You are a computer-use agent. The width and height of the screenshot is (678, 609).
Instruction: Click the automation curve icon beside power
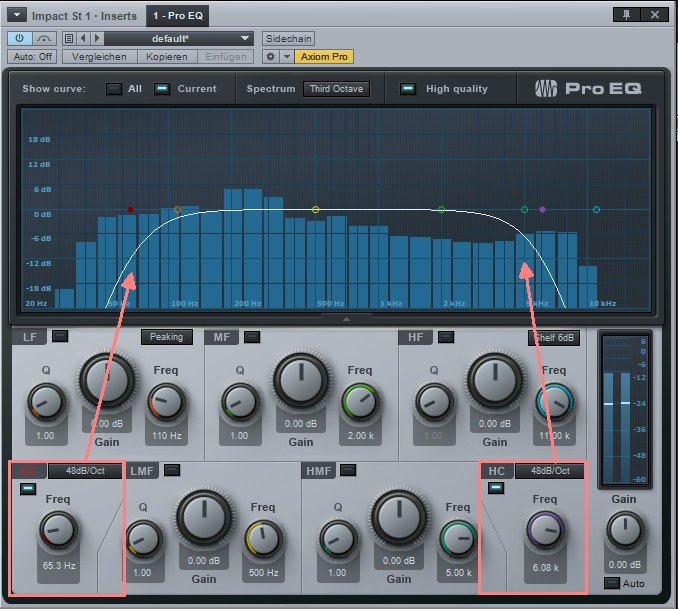click(x=44, y=38)
